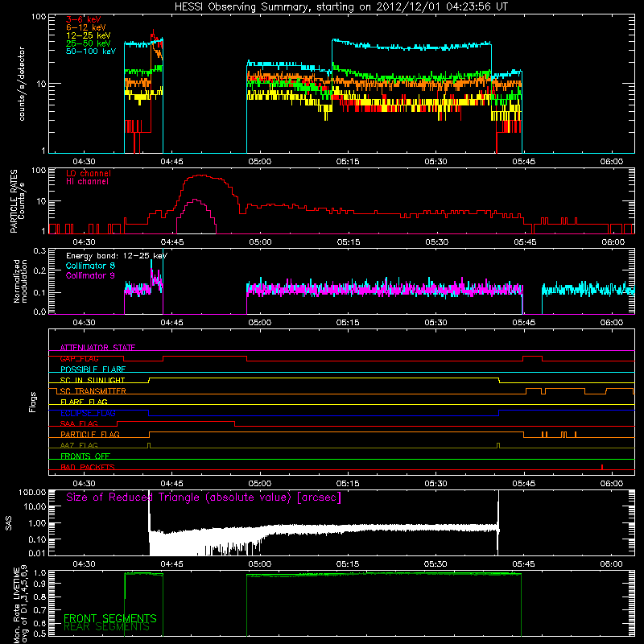Viewport: 644px width, 644px height.
Task: Select the 50-100 keV legend label
Action: [91, 52]
